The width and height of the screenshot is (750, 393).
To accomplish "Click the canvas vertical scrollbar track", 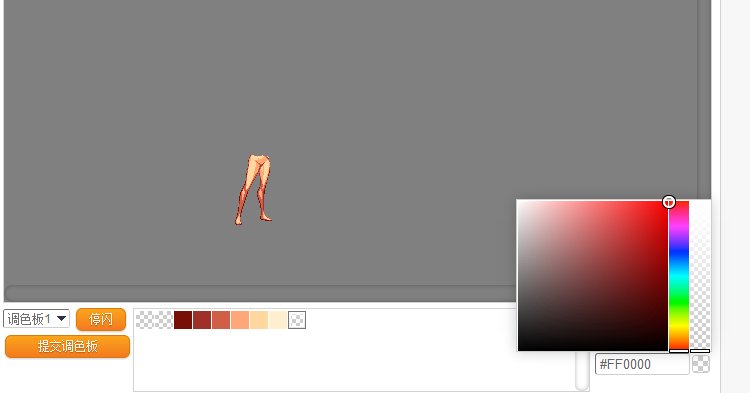I will pos(704,98).
